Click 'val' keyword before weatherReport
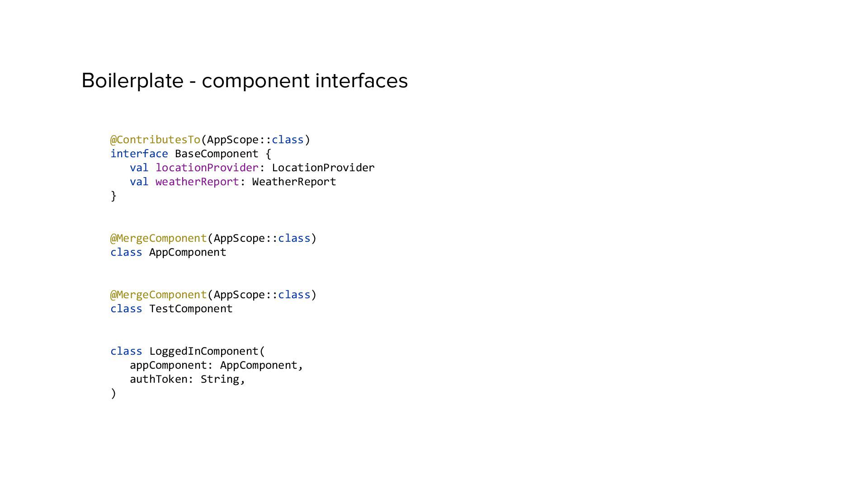Viewport: 868px width, 488px height. pyautogui.click(x=139, y=182)
